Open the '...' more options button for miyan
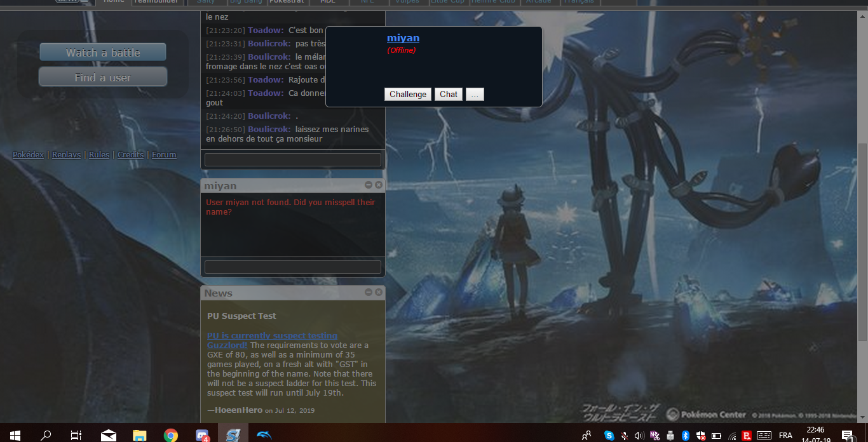868x442 pixels. 475,94
